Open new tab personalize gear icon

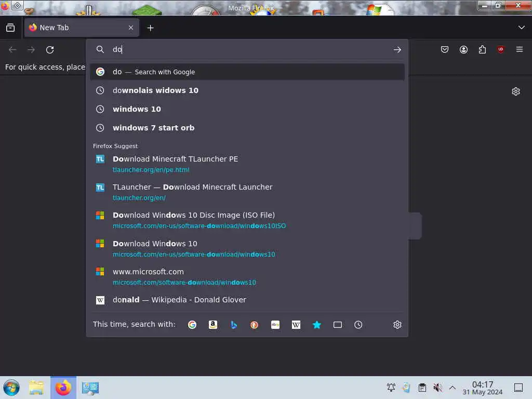pos(516,91)
